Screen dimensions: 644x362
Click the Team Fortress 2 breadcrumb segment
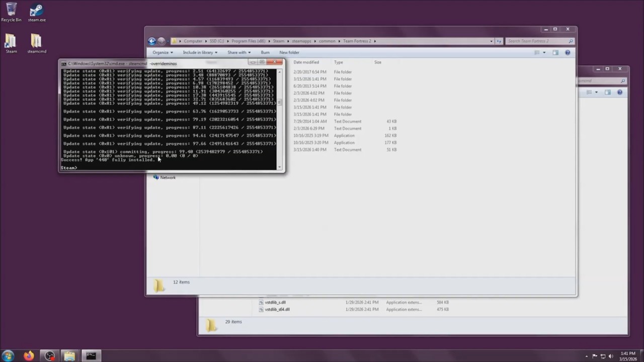pyautogui.click(x=358, y=41)
